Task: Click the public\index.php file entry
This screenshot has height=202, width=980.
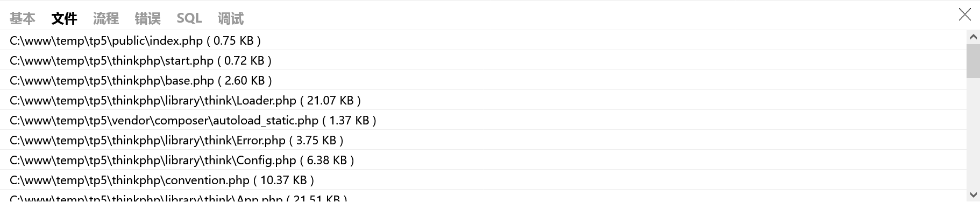Action: (x=483, y=40)
